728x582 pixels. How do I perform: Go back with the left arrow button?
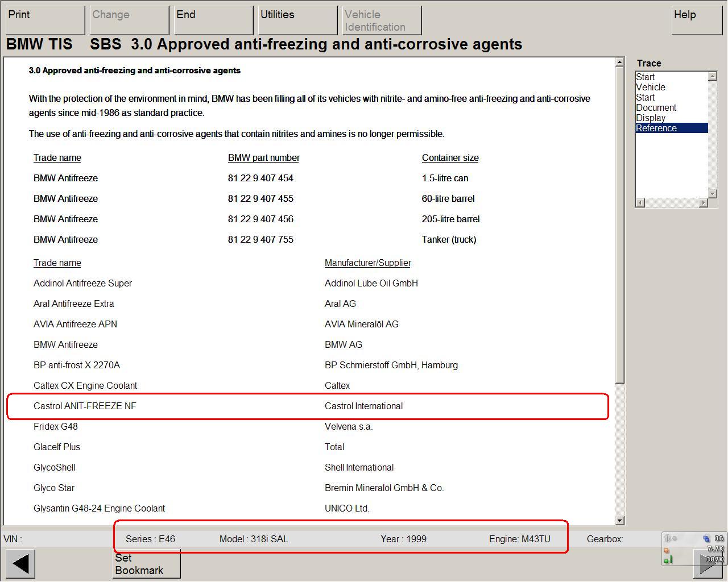click(20, 564)
